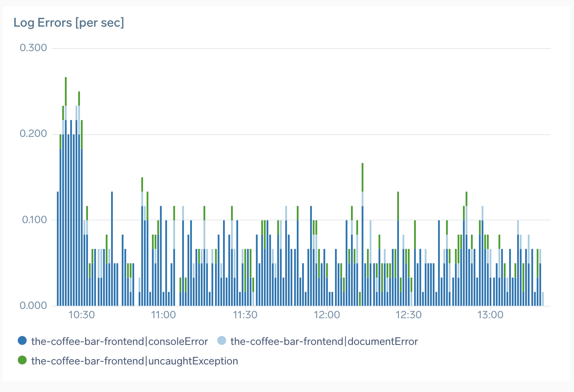Image resolution: width=574 pixels, height=392 pixels.
Task: Toggle the the-coffee-bar-frontend|documentError series label
Action: click(x=324, y=341)
